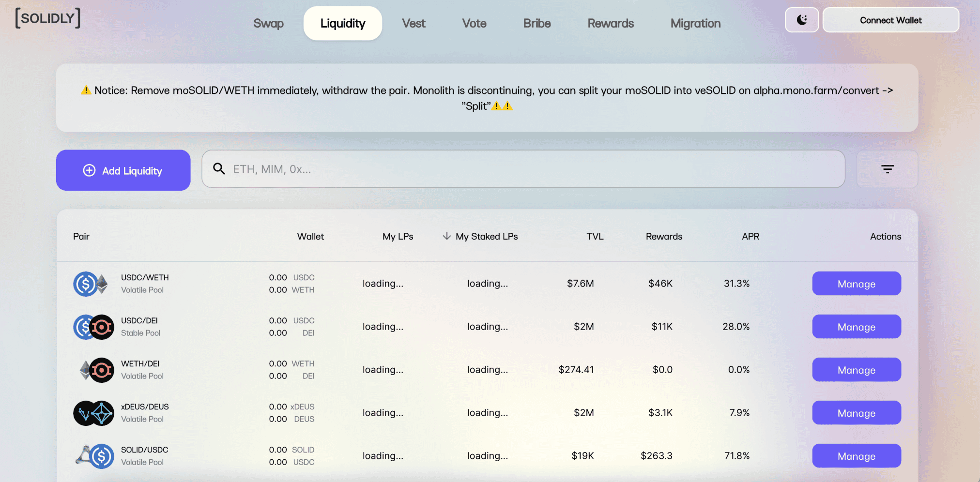Sort by My Staked LPs column
Screen dimensions: 980x482
pyautogui.click(x=486, y=236)
